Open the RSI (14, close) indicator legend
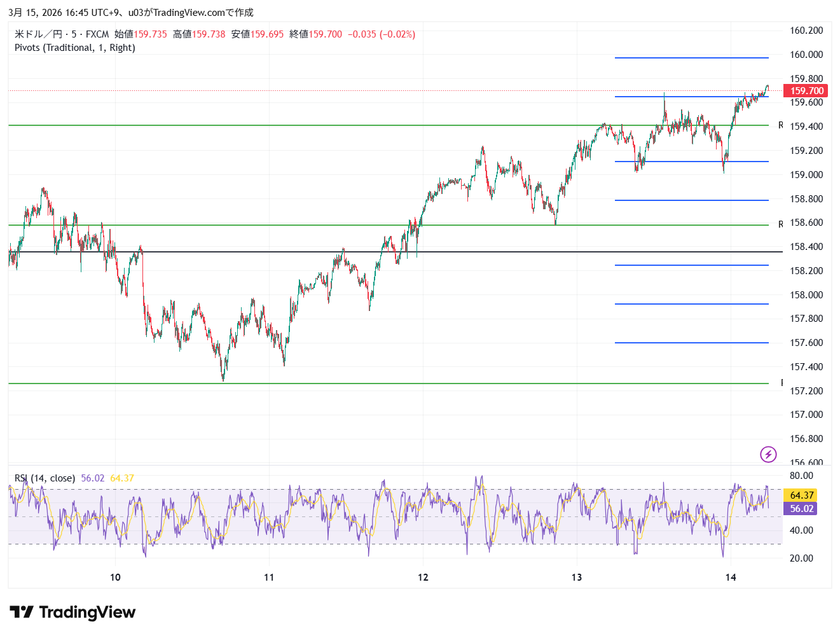 click(x=45, y=478)
